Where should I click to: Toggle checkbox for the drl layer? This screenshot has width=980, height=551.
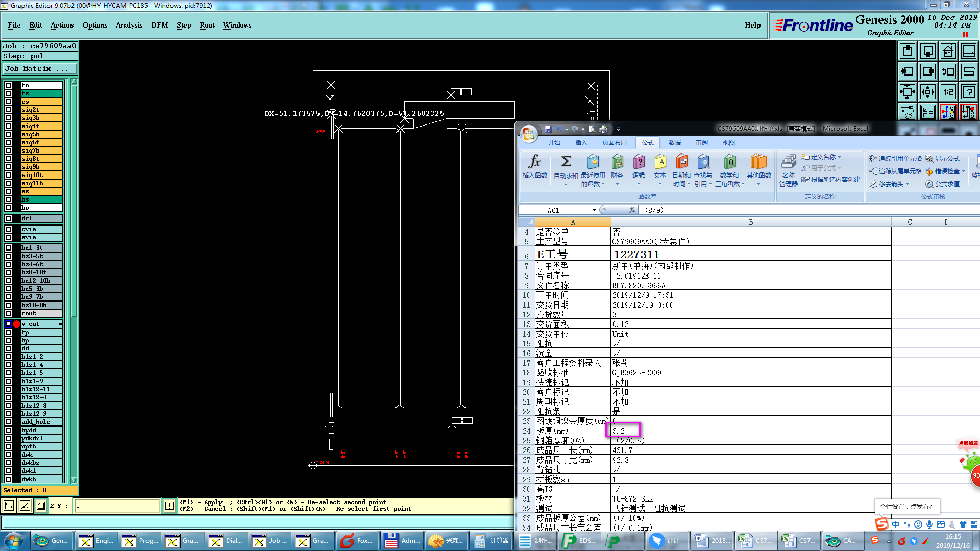pyautogui.click(x=8, y=218)
